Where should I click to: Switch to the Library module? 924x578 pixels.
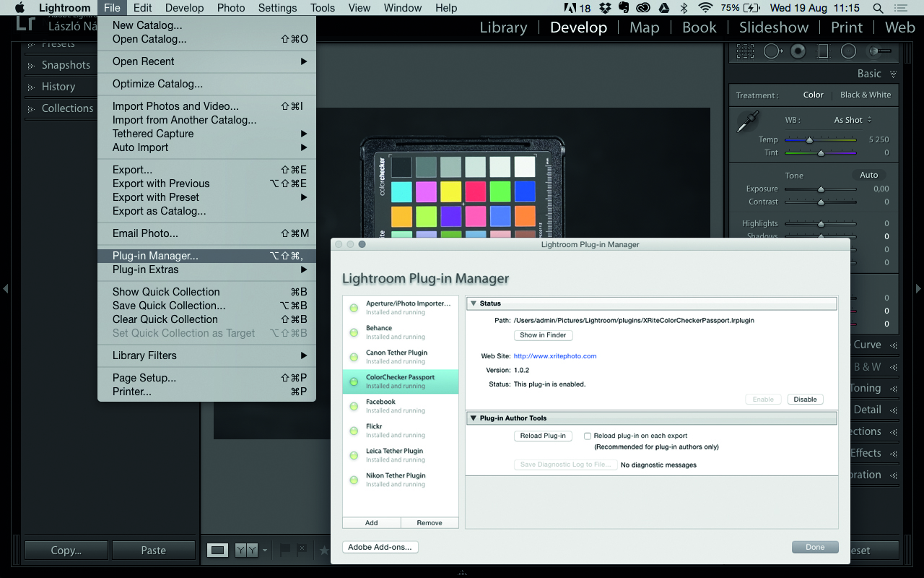(503, 27)
